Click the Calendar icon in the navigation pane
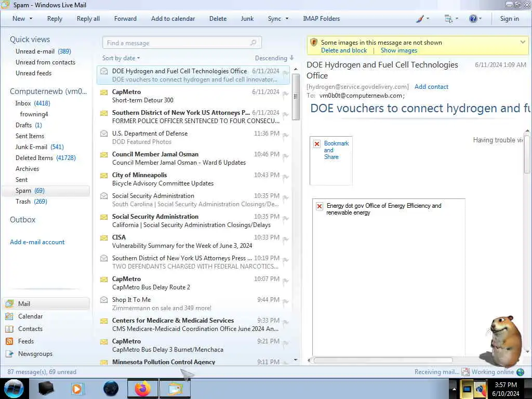This screenshot has height=399, width=532. (9, 316)
